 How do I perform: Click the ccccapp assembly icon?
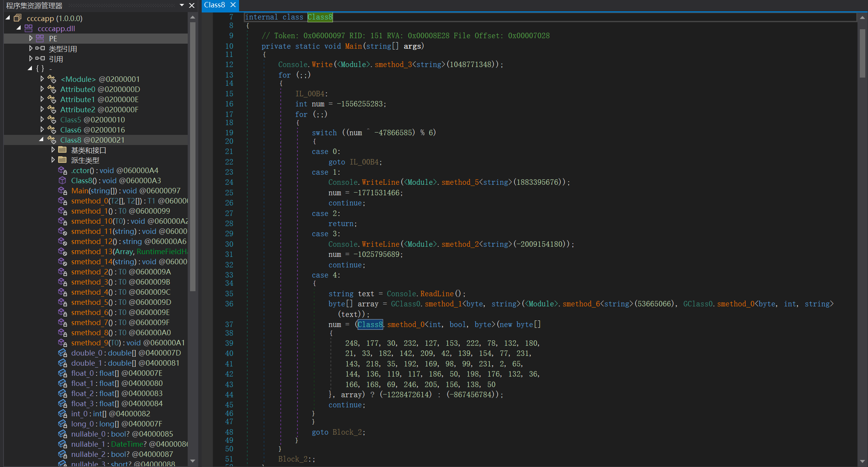coord(18,18)
